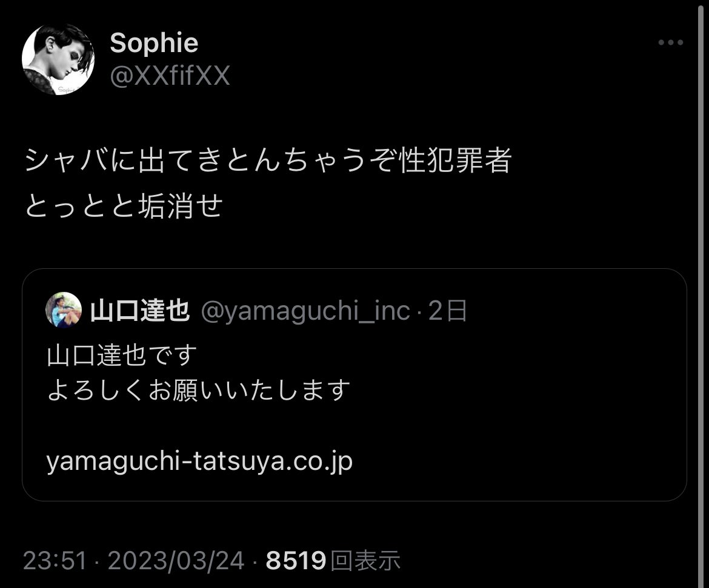Open Sophie's profile picture avatar
This screenshot has width=709, height=588.
[x=58, y=60]
